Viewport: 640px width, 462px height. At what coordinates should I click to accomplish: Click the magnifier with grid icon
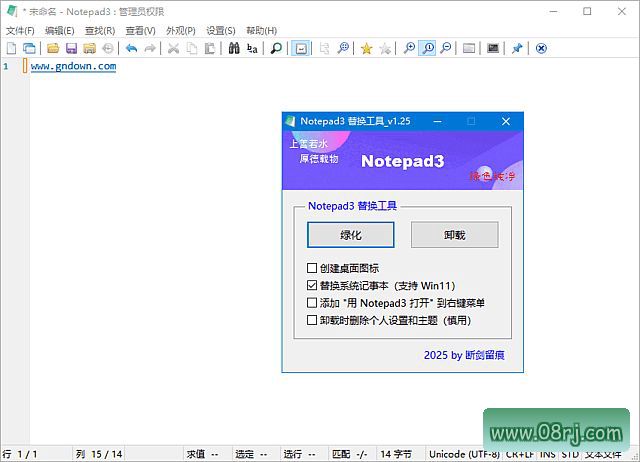point(343,49)
